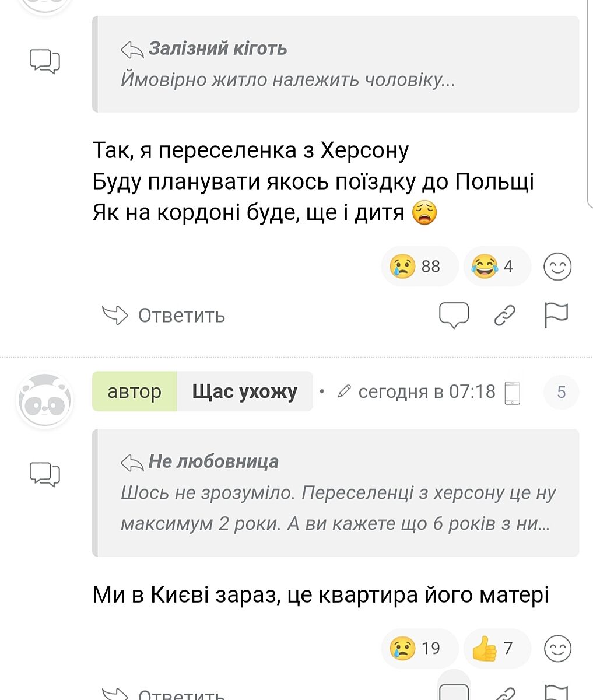Copy link icon on first comment
The width and height of the screenshot is (593, 700).
(505, 316)
